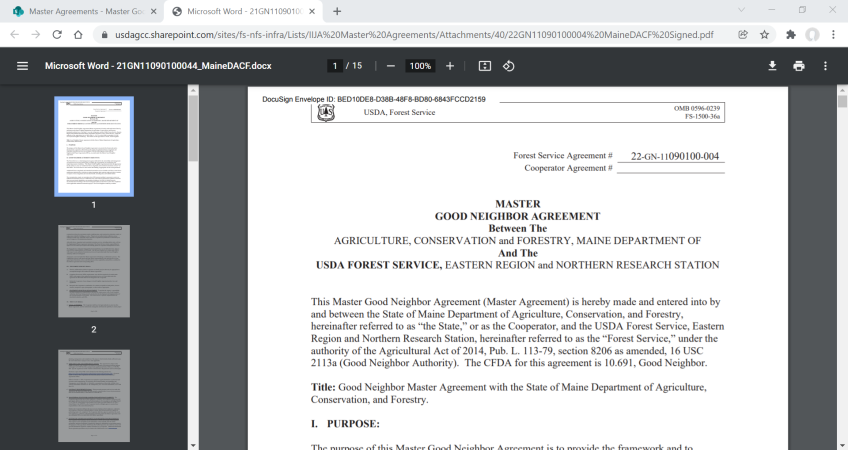Go back to the previous page
This screenshot has height=450, width=848.
click(15, 35)
